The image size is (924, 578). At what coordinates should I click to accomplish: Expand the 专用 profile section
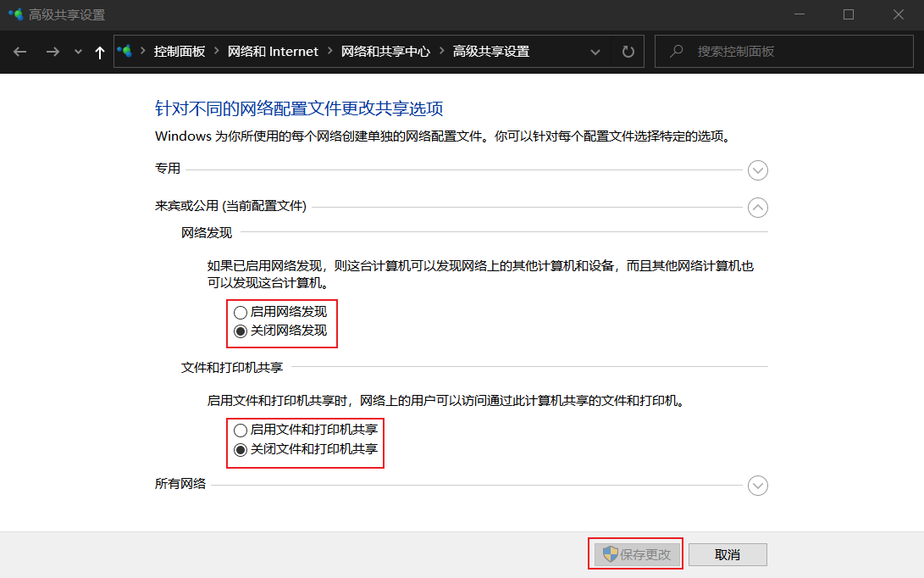coord(758,170)
